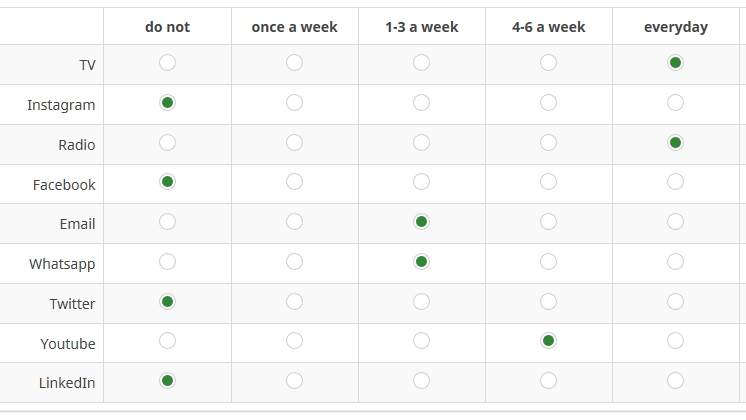Mark Facebook as '1-3 a week'
This screenshot has height=420, width=746.
pyautogui.click(x=421, y=182)
